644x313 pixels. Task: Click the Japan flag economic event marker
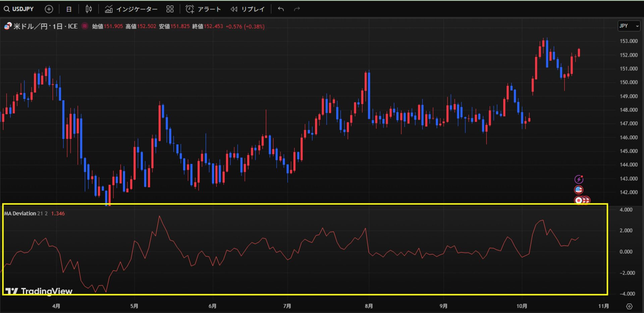578,200
